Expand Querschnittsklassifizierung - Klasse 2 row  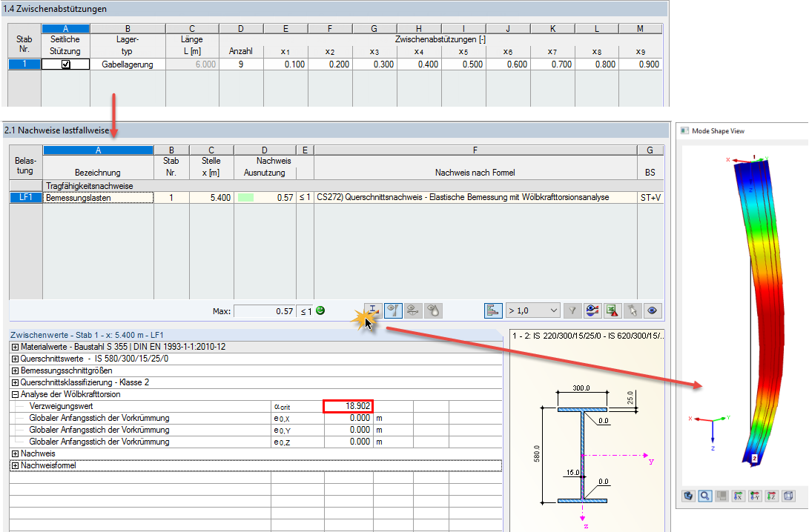(15, 382)
